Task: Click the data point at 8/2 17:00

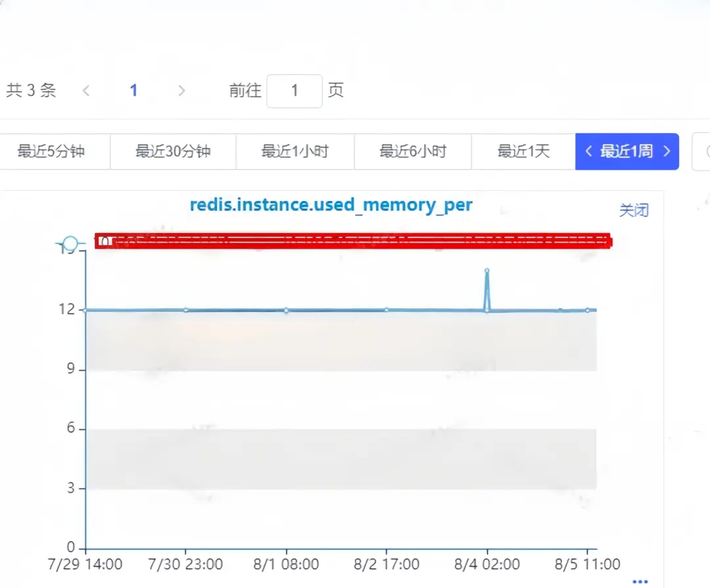Action: (387, 310)
